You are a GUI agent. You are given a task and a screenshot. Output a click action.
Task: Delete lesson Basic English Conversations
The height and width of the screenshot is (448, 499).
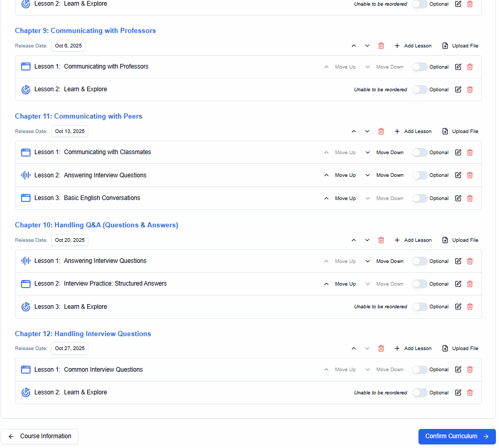[470, 198]
